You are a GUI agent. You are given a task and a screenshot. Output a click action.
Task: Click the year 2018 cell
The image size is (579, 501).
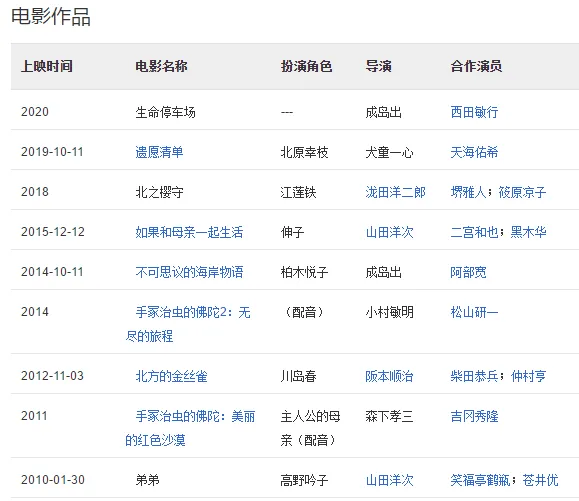tap(35, 192)
